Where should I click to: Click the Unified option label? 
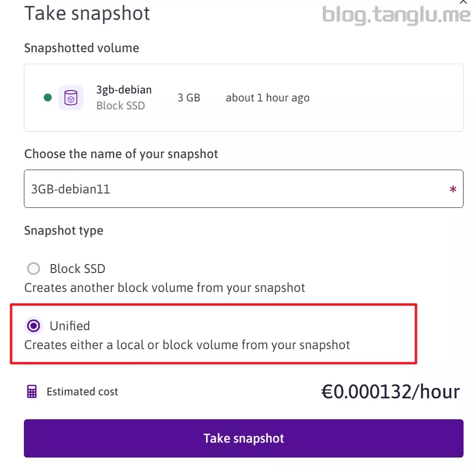(x=70, y=326)
